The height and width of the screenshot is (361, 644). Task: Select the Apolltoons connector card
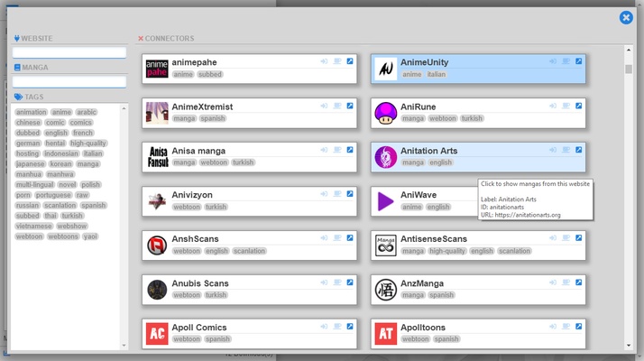click(x=478, y=333)
